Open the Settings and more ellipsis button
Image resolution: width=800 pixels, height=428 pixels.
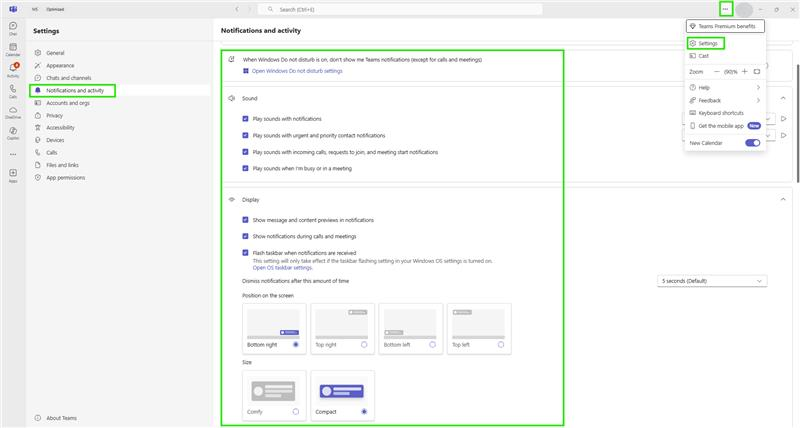tap(725, 9)
